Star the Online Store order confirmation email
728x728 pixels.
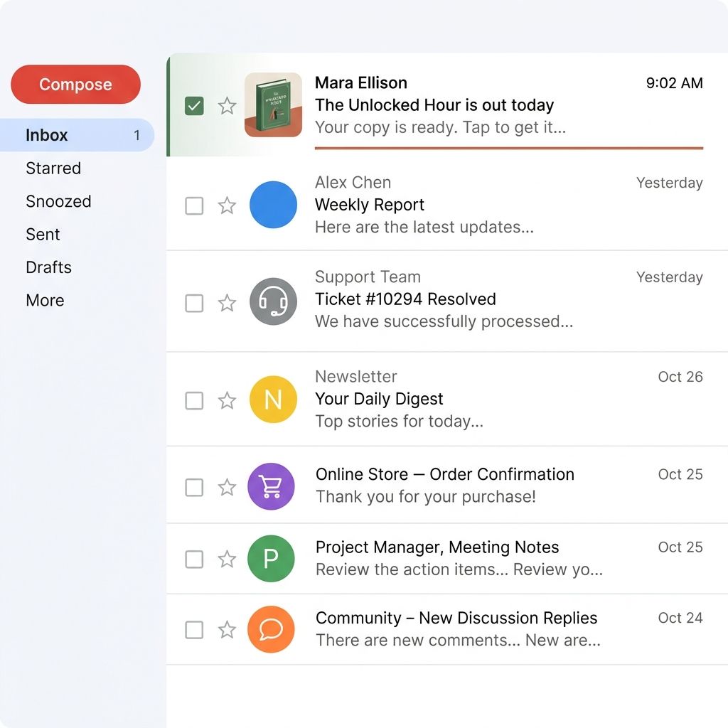[227, 487]
